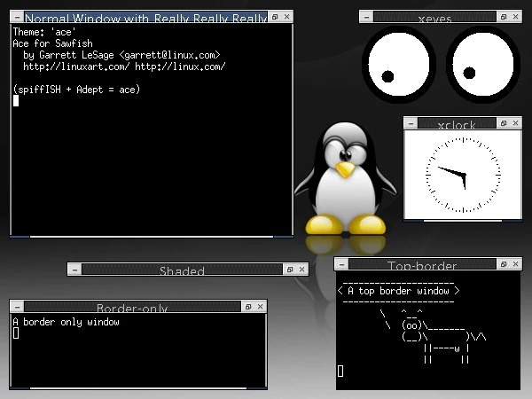Image resolution: width=532 pixels, height=399 pixels.
Task: Close the Normal Window terminal
Action: coord(287,17)
